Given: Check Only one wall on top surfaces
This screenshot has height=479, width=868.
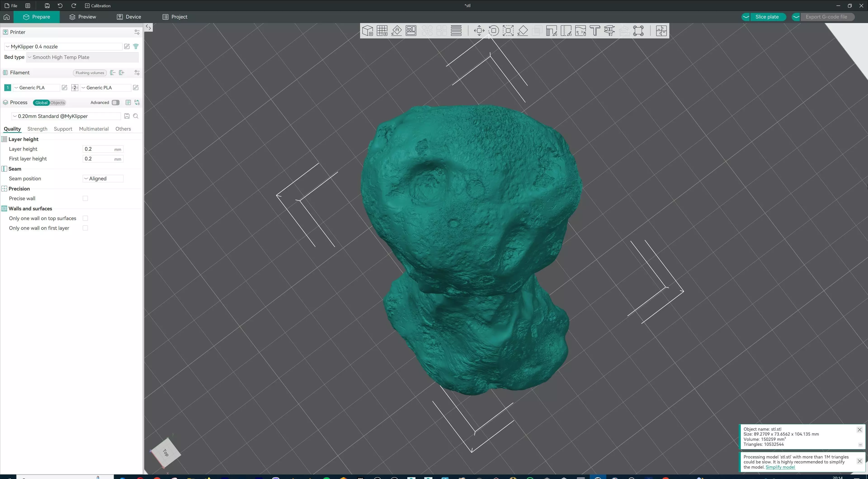Looking at the screenshot, I should pyautogui.click(x=85, y=218).
